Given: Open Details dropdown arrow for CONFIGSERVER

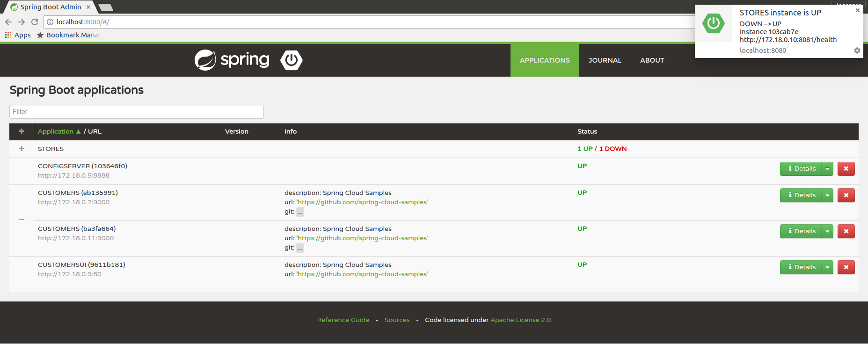Looking at the screenshot, I should tap(827, 169).
